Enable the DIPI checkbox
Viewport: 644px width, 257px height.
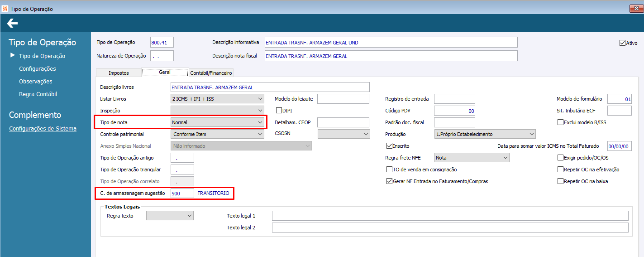[279, 110]
